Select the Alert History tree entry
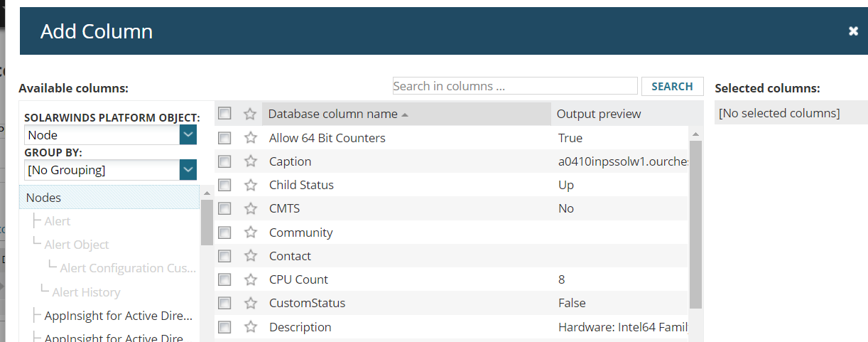 tap(86, 292)
